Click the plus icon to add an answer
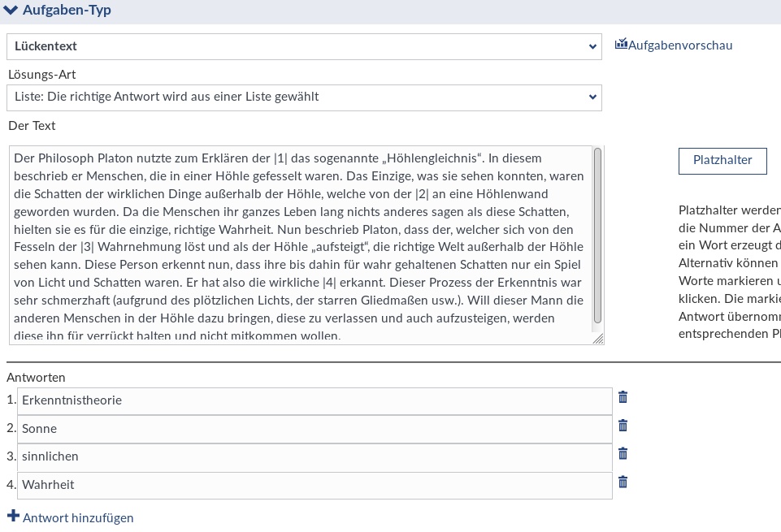Image resolution: width=781 pixels, height=532 pixels. pyautogui.click(x=13, y=517)
